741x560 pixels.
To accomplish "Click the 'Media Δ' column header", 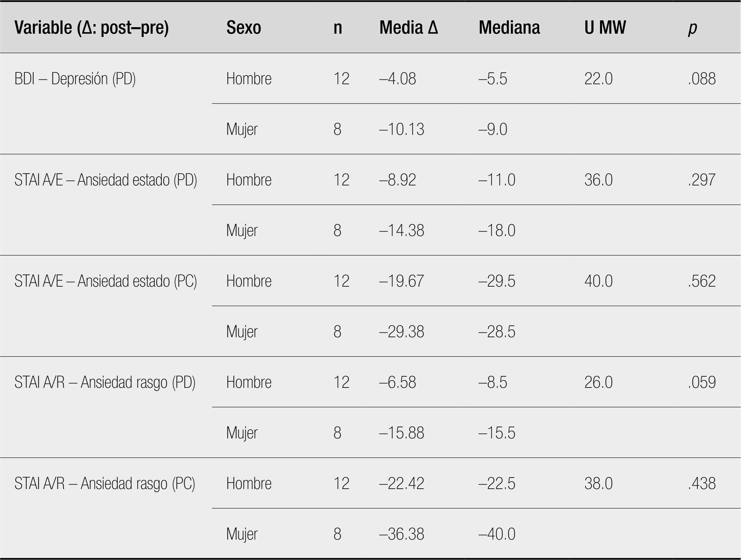I will tap(408, 28).
